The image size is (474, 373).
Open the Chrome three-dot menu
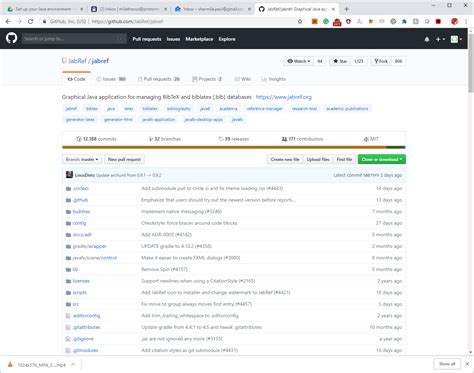click(466, 21)
